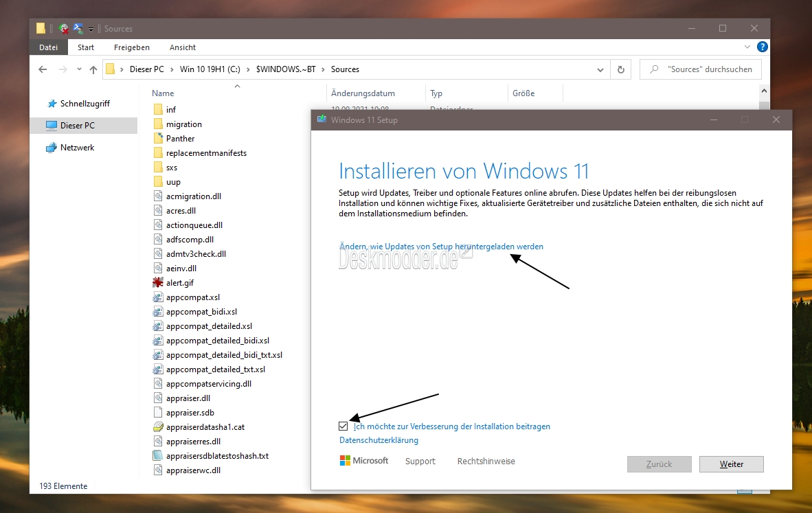
Task: Select the sxs folder icon
Action: pos(158,167)
